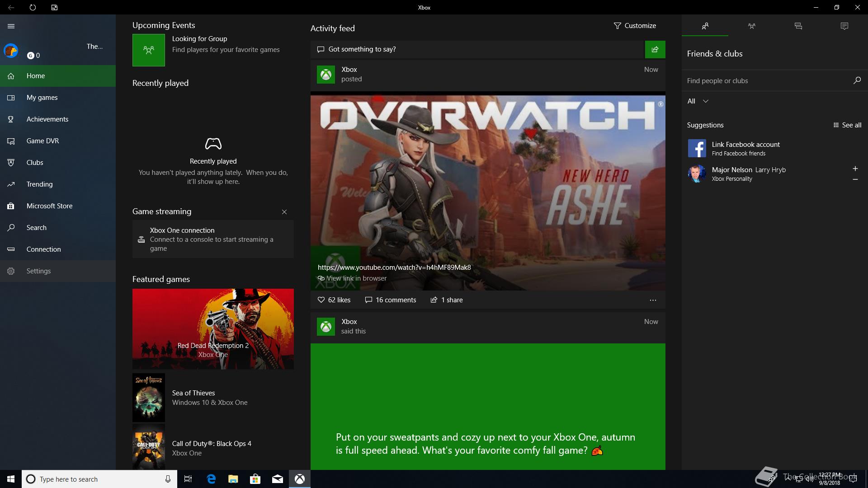Viewport: 868px width, 488px height.
Task: Open the Overwatch Ashe post image
Action: pyautogui.click(x=488, y=192)
